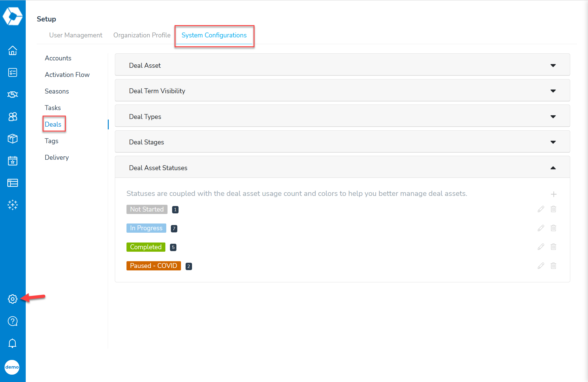This screenshot has height=382, width=588.
Task: Open the cube assets sidebar icon
Action: click(13, 139)
